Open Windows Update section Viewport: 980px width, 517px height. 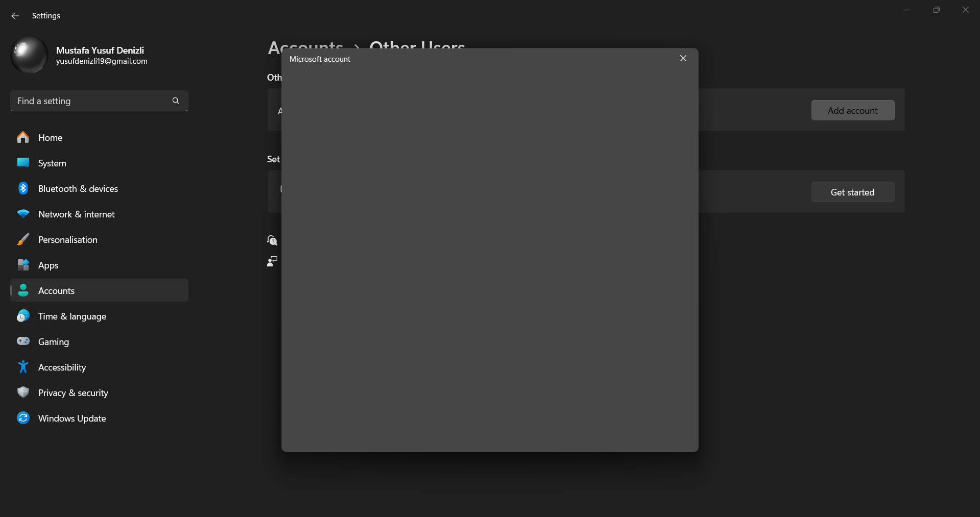(x=99, y=418)
